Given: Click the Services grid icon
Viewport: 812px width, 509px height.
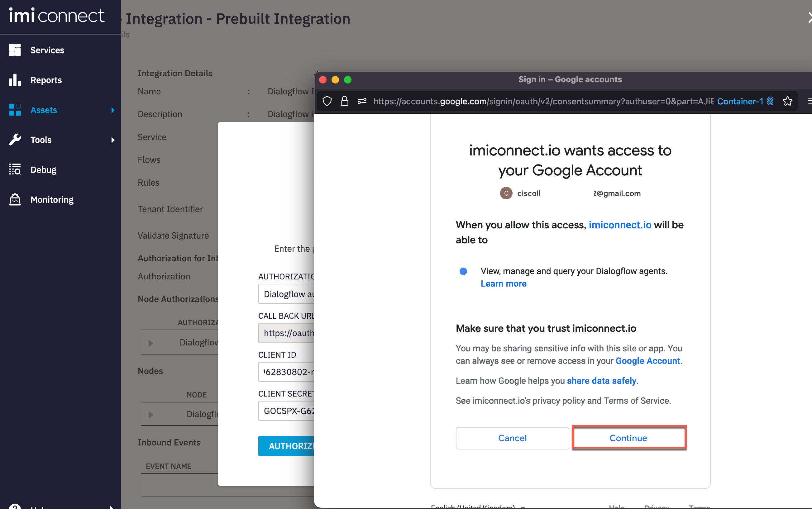Looking at the screenshot, I should [15, 50].
